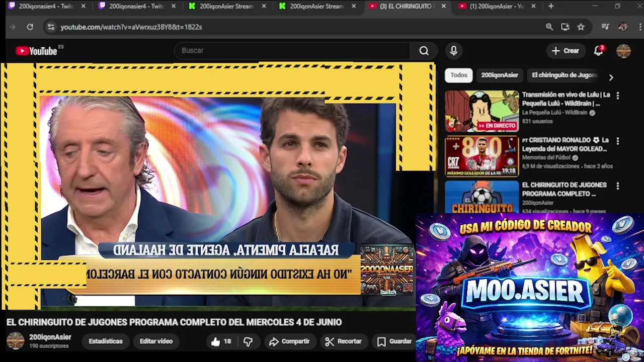Screen dimensions: 644x362
Task: Reload the current YouTube page
Action: (30, 27)
